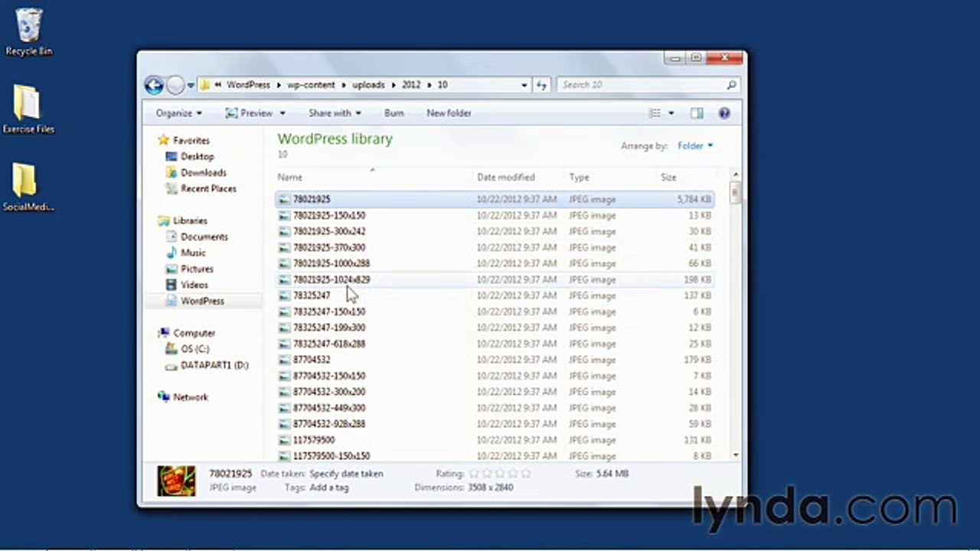980x551 pixels.
Task: Select the SocialMedi... folder on desktop
Action: pos(28,187)
